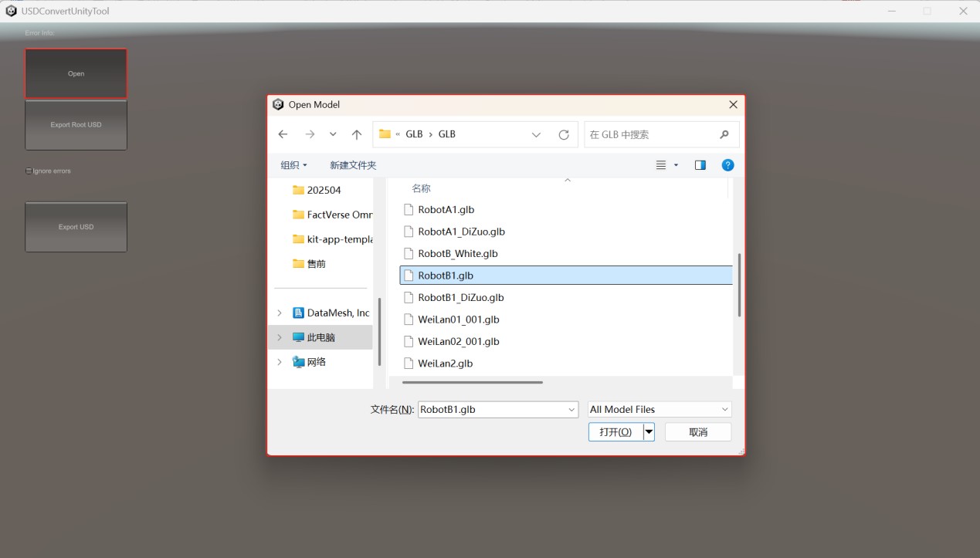Screen dimensions: 980x558
Task: Click the search magnifier icon
Action: click(x=724, y=134)
